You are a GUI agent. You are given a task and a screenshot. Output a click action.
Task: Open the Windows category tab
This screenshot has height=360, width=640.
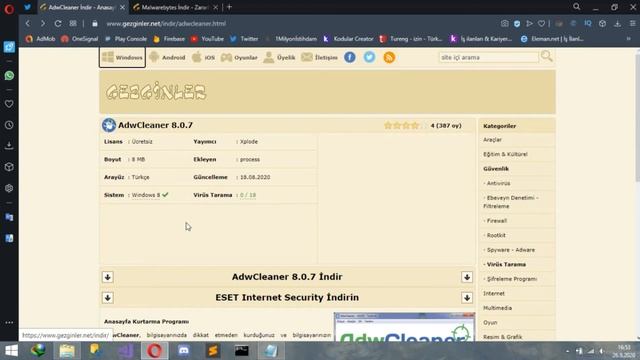tap(122, 58)
